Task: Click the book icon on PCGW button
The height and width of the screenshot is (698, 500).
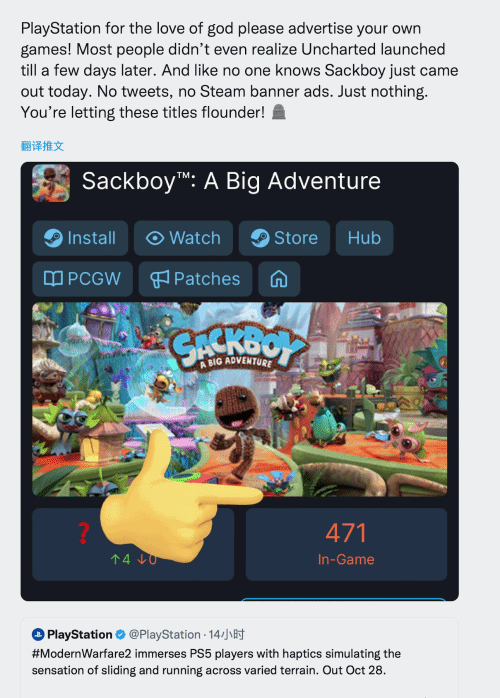Action: click(x=53, y=279)
